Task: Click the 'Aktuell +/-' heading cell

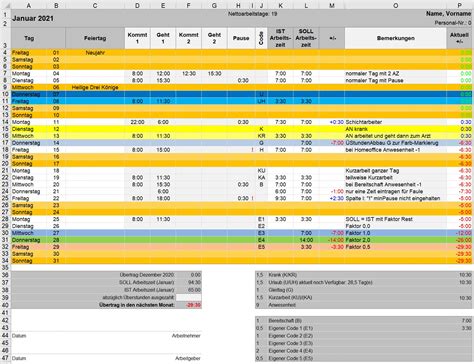Action: coord(459,38)
